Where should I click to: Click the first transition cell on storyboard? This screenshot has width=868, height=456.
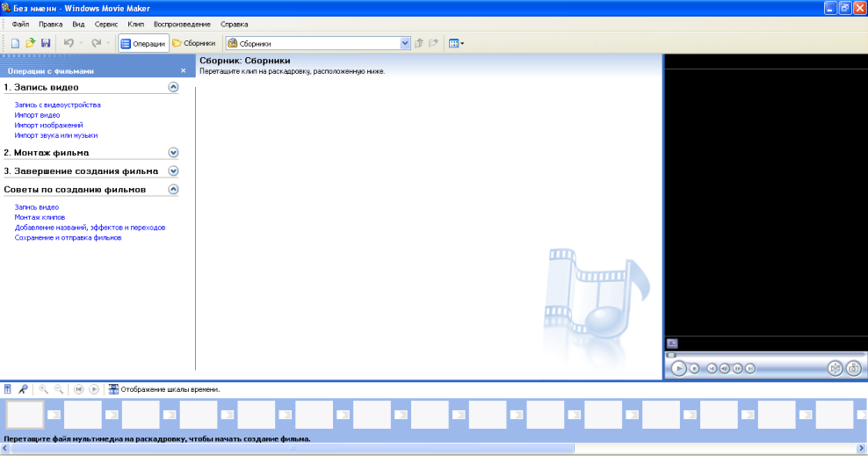(x=54, y=415)
